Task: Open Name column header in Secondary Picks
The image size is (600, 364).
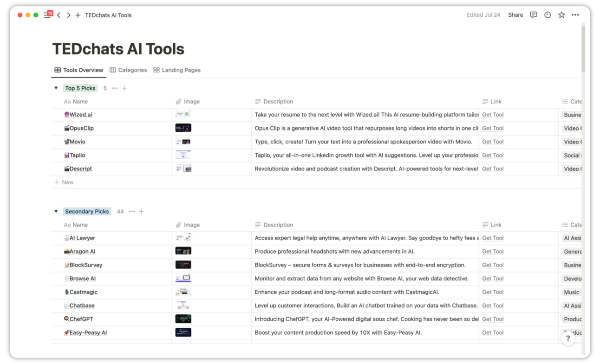Action: click(76, 225)
